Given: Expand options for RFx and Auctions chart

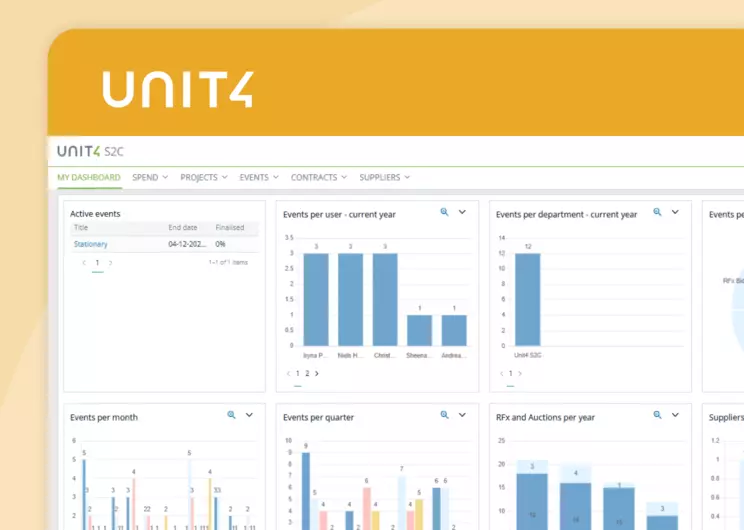Looking at the screenshot, I should 675,415.
